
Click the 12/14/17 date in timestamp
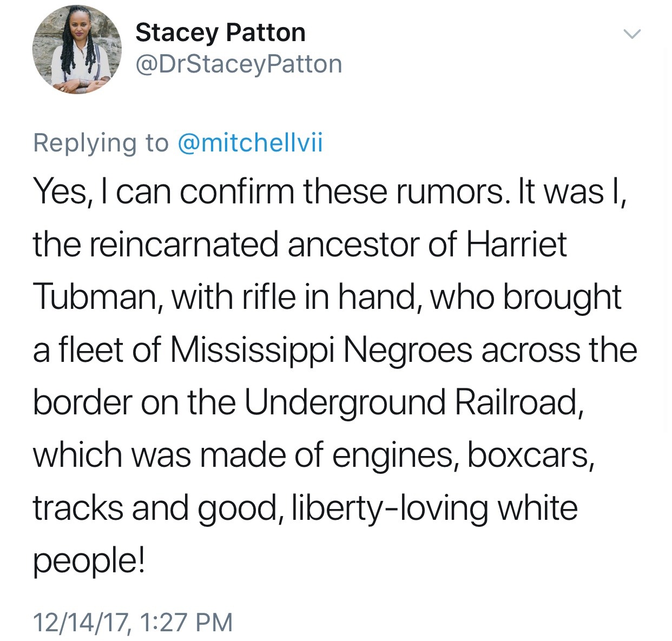(81, 622)
